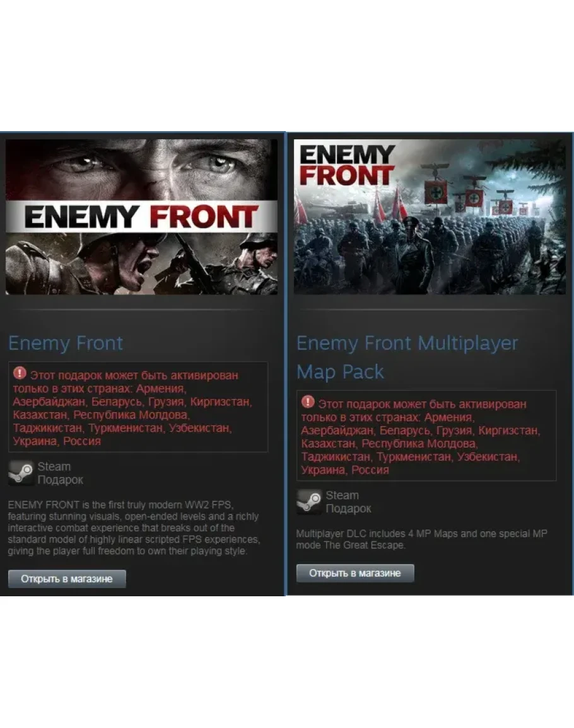Viewport: 574px width, 728px height.
Task: Click the ENEMY FRONT banner logo on left artwork
Action: (x=141, y=217)
